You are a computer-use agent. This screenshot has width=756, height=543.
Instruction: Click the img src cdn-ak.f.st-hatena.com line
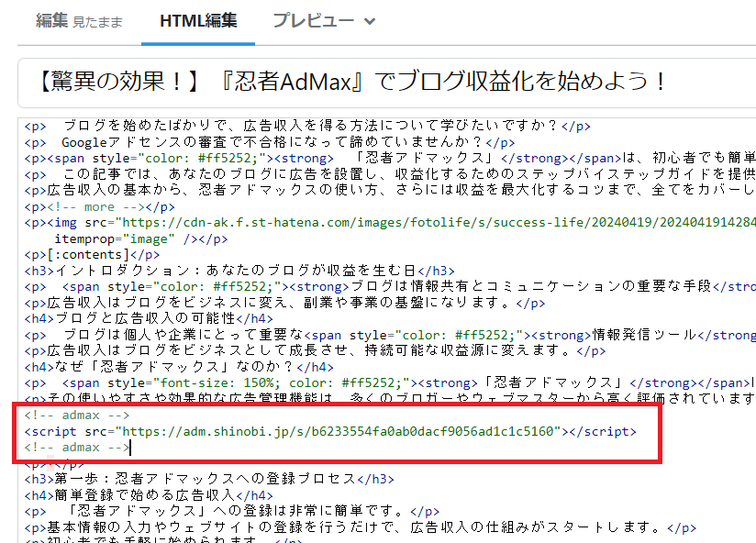pos(390,223)
